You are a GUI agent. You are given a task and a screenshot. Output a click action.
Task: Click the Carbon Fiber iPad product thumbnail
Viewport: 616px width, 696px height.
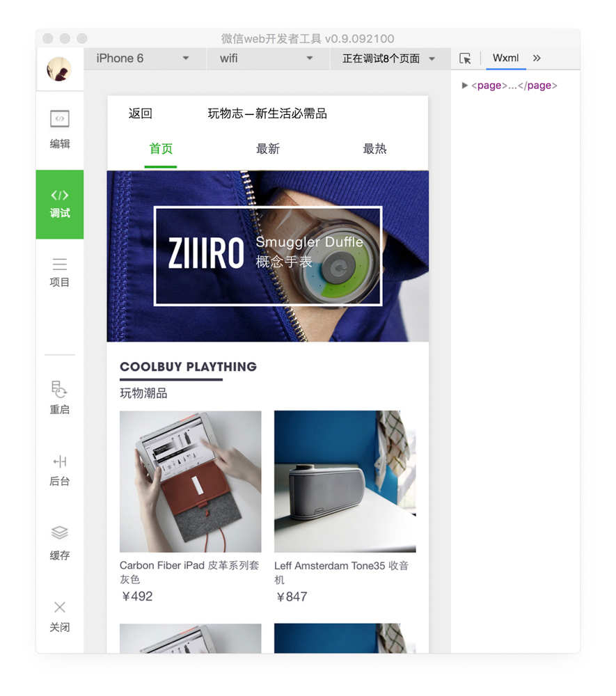point(189,481)
